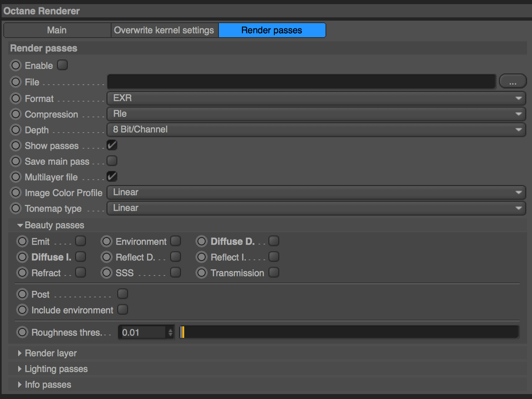The width and height of the screenshot is (532, 399).
Task: Click the animation circle beside Tonemap type
Action: pyautogui.click(x=16, y=208)
